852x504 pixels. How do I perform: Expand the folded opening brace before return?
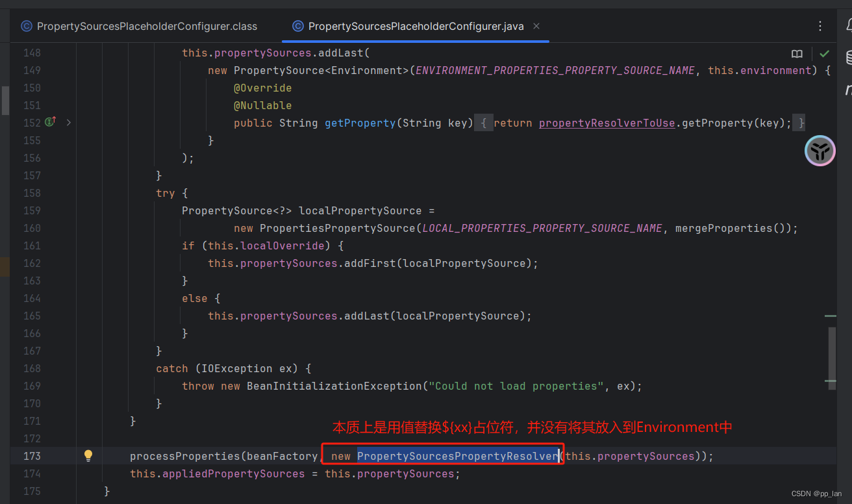[x=484, y=123]
